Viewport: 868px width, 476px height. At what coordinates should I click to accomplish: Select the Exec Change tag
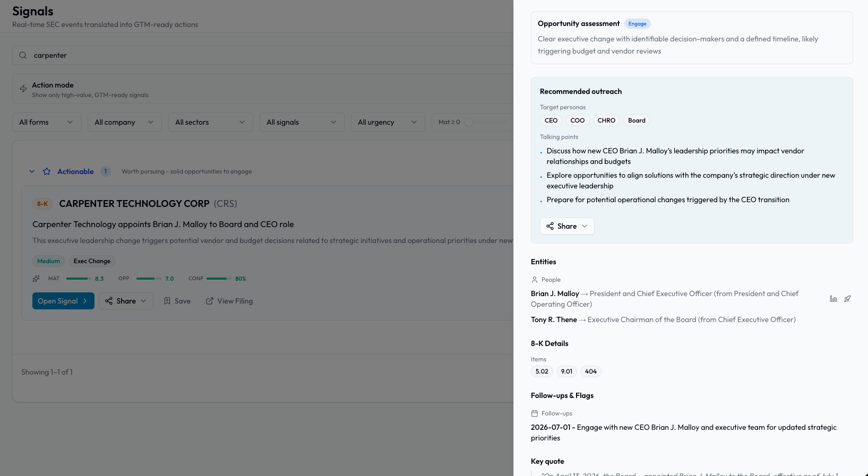(x=92, y=261)
